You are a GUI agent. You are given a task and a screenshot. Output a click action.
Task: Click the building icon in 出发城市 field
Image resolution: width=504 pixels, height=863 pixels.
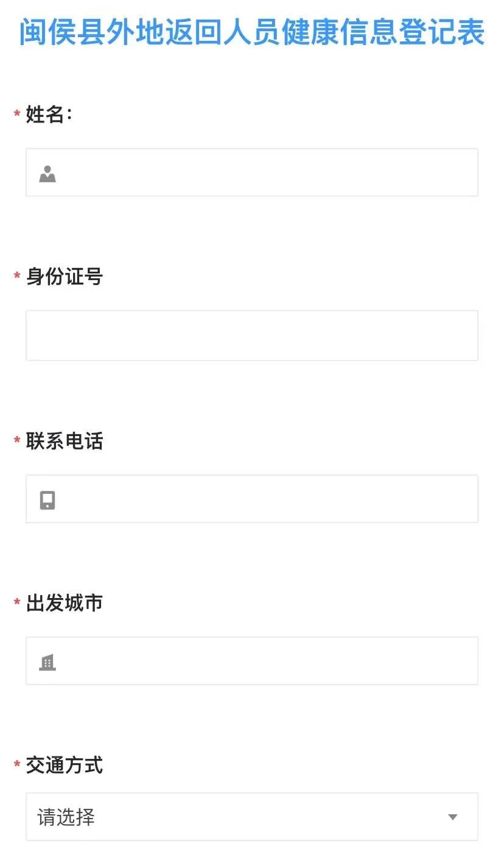click(47, 662)
